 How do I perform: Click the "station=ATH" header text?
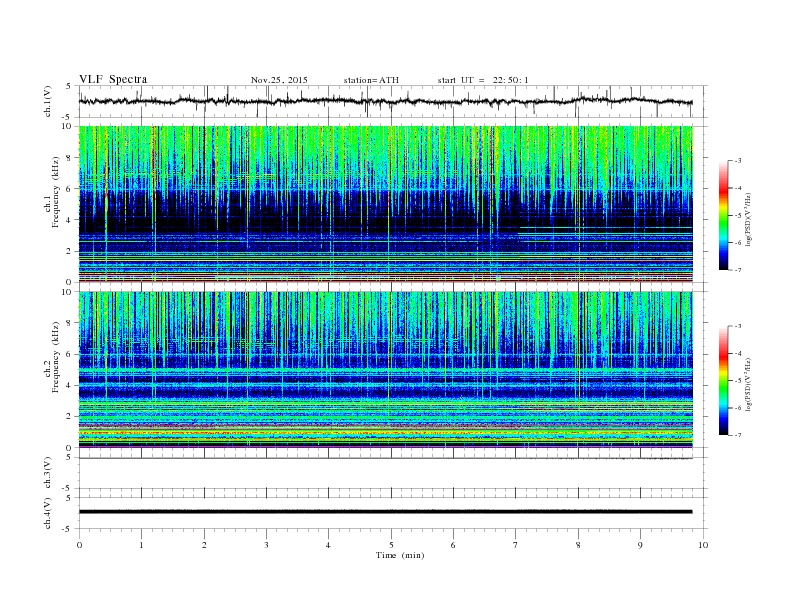pyautogui.click(x=371, y=80)
